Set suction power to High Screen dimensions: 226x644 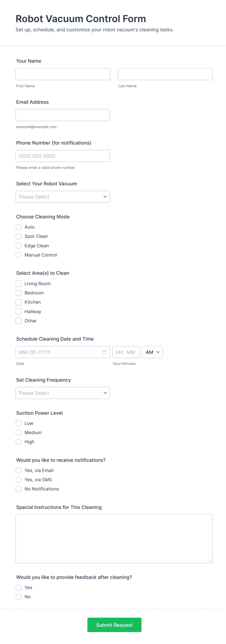coord(18,442)
